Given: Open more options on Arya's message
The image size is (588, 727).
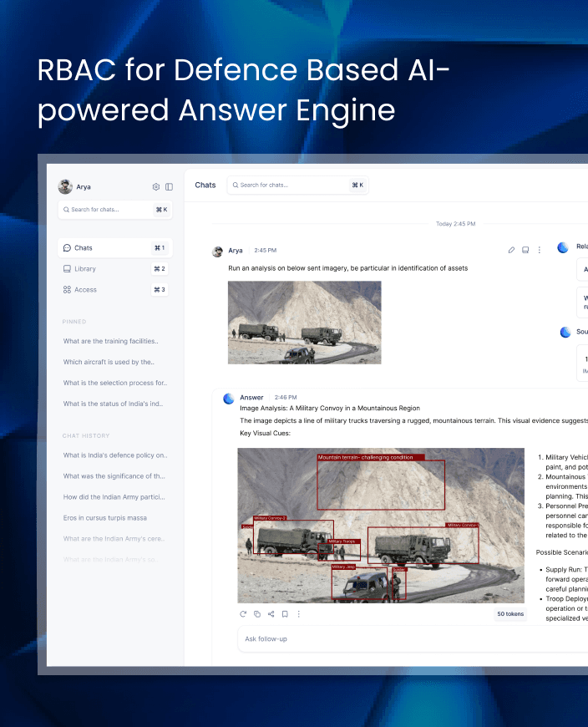Looking at the screenshot, I should (x=540, y=251).
